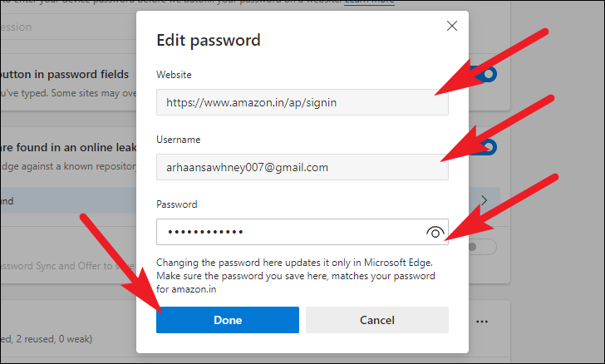Focus the Password input field
This screenshot has height=364, width=605.
287,232
